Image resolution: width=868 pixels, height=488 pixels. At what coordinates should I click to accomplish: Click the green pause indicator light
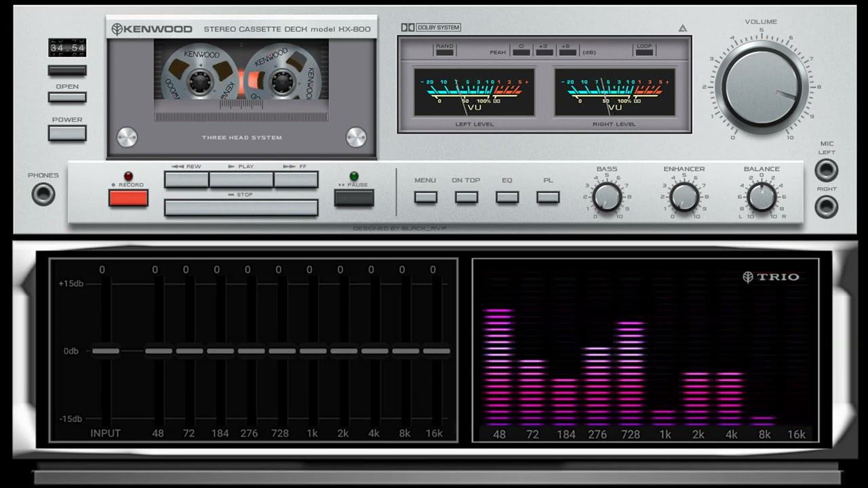coord(354,176)
